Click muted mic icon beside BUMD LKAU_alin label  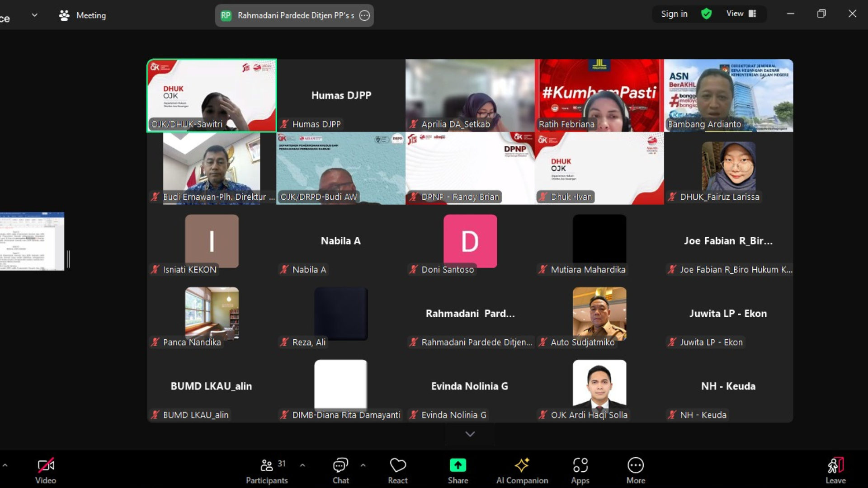tap(155, 415)
